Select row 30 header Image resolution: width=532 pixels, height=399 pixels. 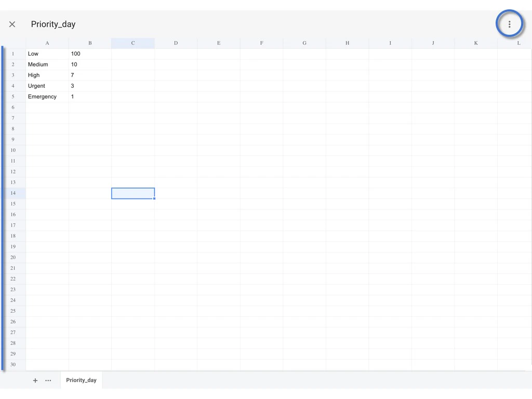12,364
